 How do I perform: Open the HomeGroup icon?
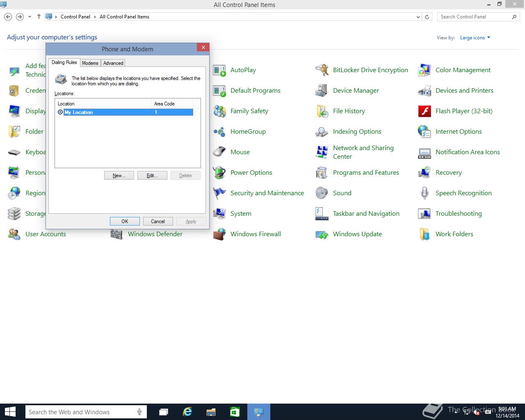pyautogui.click(x=219, y=132)
